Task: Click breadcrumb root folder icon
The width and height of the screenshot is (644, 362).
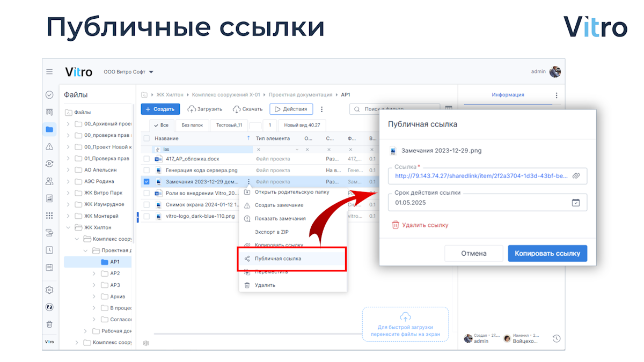Action: 144,94
